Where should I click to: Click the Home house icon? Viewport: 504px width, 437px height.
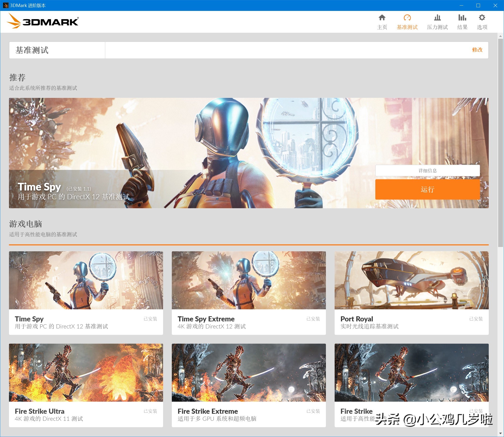tap(382, 17)
